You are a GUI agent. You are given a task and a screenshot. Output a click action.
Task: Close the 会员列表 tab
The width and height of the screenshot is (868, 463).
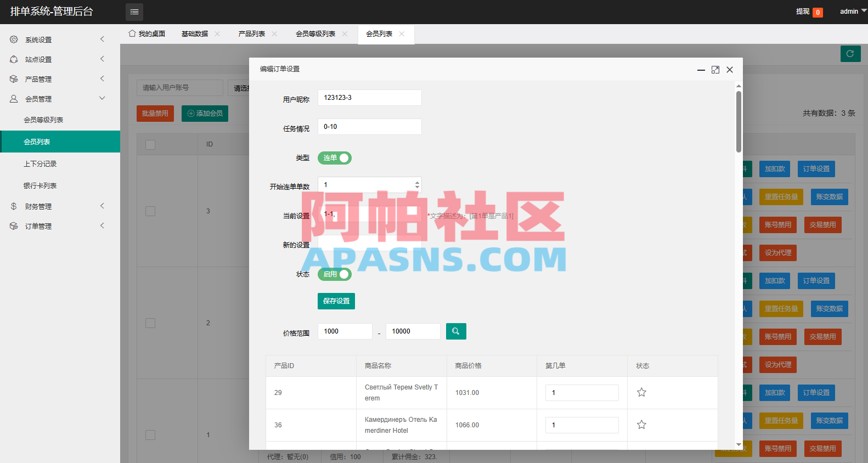(x=402, y=34)
